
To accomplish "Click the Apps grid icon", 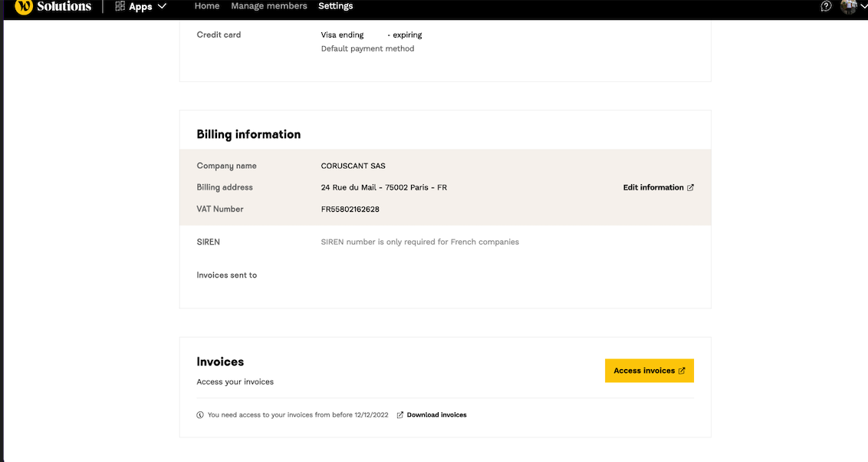I will (120, 6).
